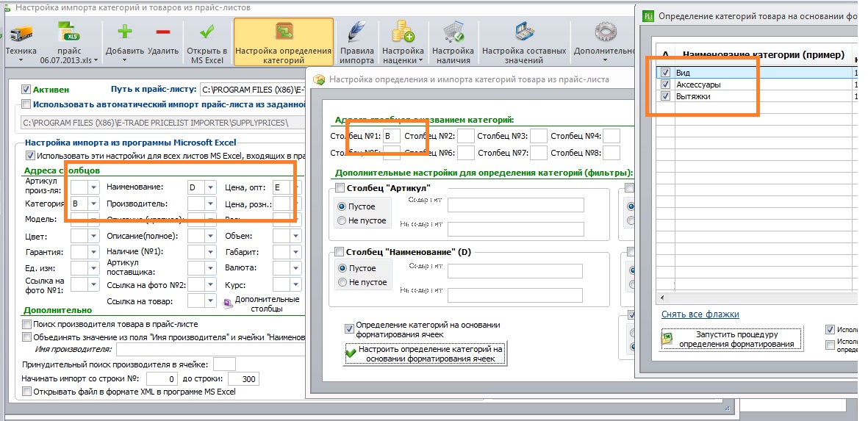Click the Дополнительные столбцы icon
Screen dimensions: 868x421
click(228, 303)
